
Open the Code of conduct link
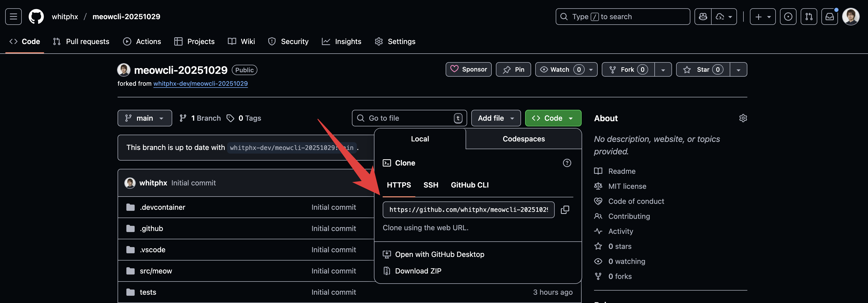point(629,201)
